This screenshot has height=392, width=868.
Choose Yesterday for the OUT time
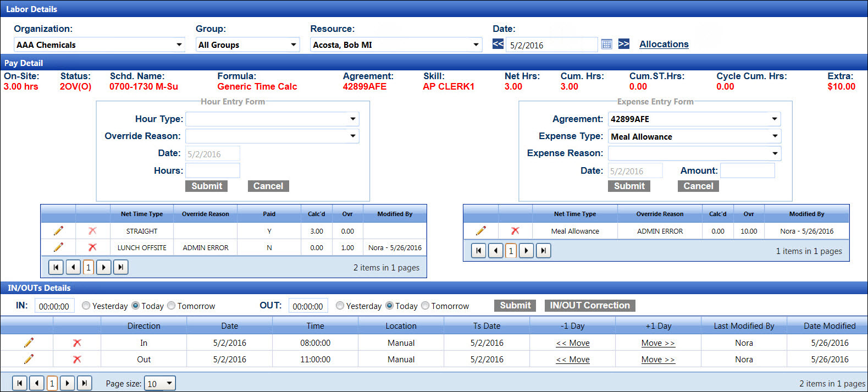point(340,306)
